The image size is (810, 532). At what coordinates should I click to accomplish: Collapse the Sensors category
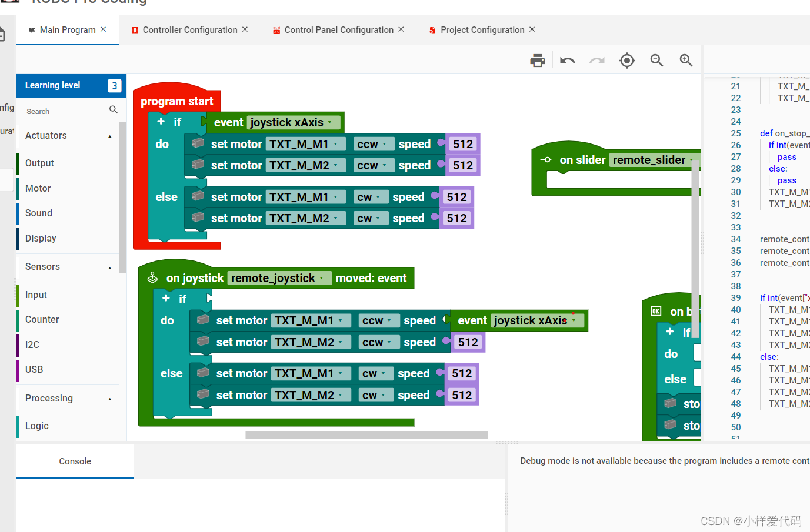point(109,267)
